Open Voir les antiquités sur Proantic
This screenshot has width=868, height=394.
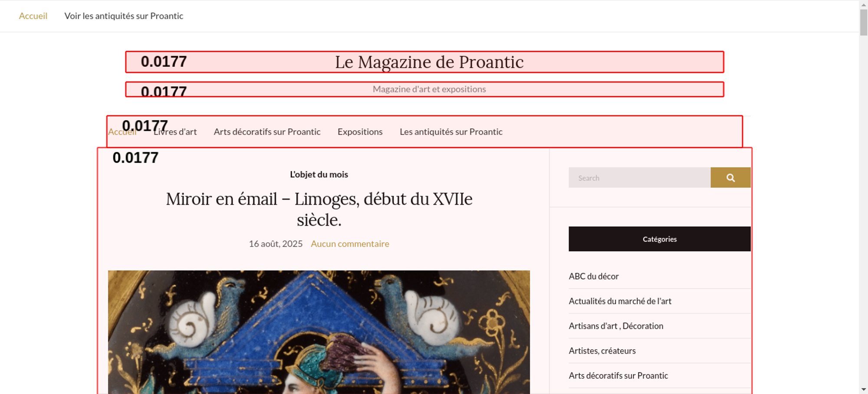pyautogui.click(x=124, y=16)
